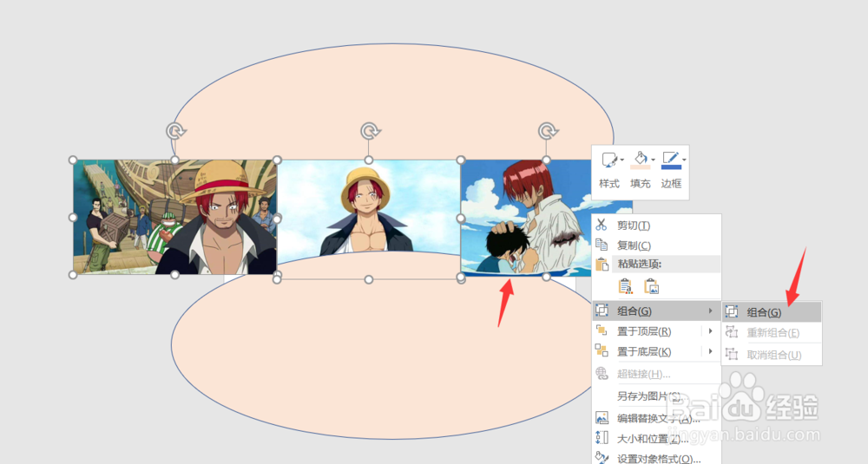
Task: Click the send-to-back layers icon
Action: [x=602, y=350]
